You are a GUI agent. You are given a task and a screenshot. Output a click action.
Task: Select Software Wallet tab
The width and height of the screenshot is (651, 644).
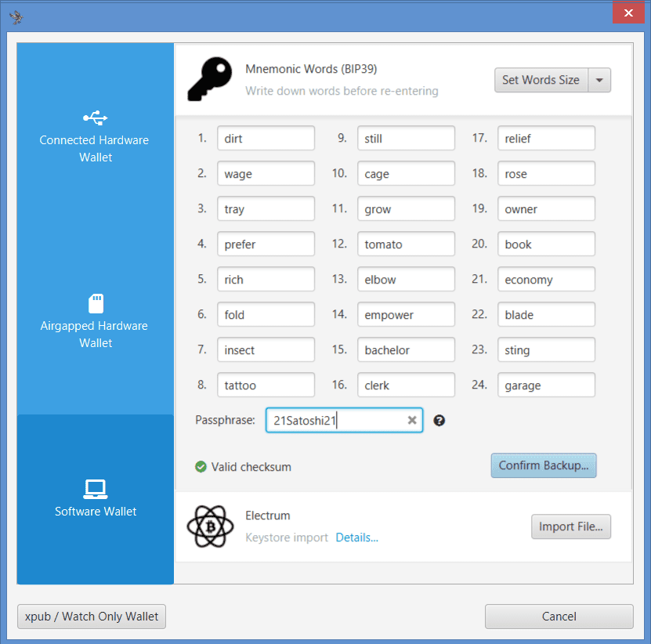click(96, 499)
